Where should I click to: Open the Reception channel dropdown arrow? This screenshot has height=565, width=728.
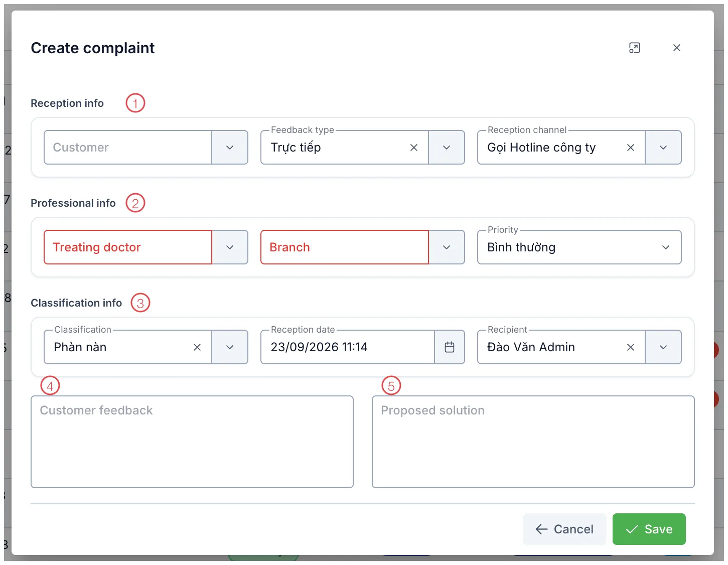[663, 148]
